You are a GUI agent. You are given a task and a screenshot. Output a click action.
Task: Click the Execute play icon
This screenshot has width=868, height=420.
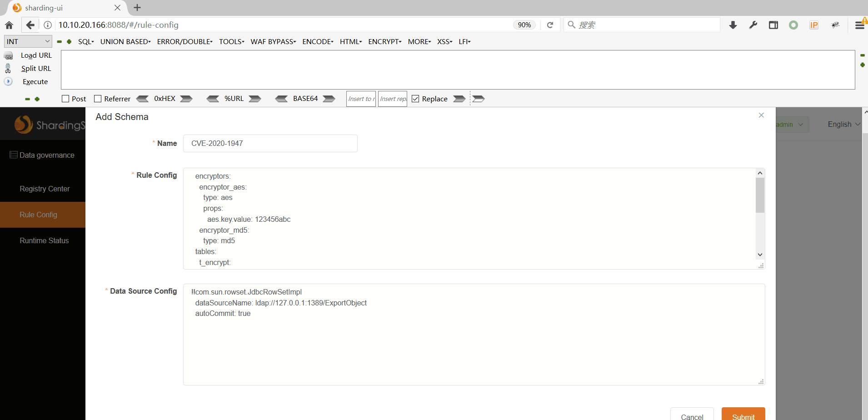(x=8, y=81)
